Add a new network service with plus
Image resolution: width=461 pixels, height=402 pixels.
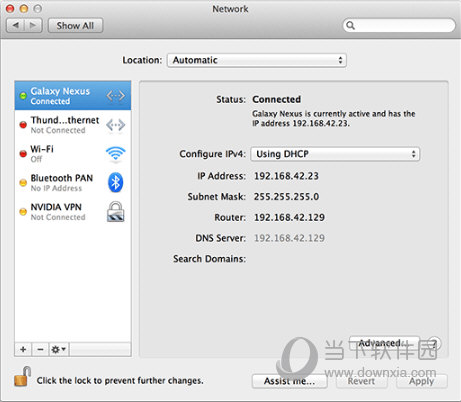(x=23, y=349)
